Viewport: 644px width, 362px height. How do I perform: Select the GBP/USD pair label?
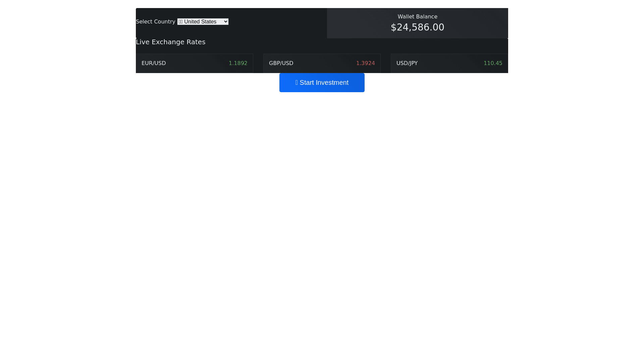click(x=281, y=63)
